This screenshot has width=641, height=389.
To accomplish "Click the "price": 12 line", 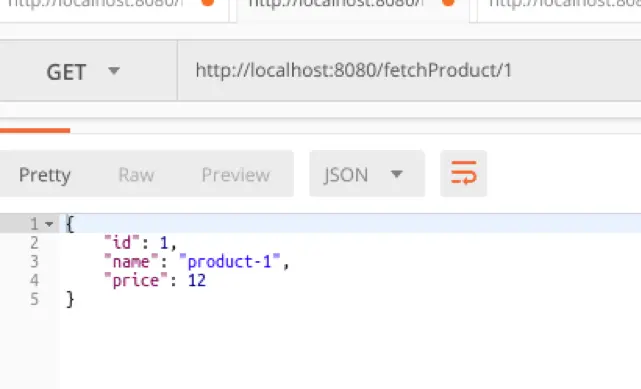I will (155, 281).
